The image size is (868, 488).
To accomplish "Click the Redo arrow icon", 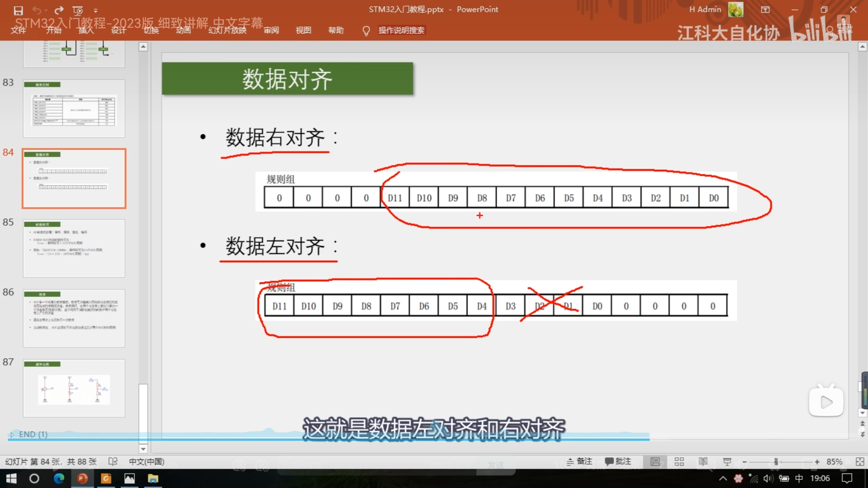I will [x=59, y=11].
